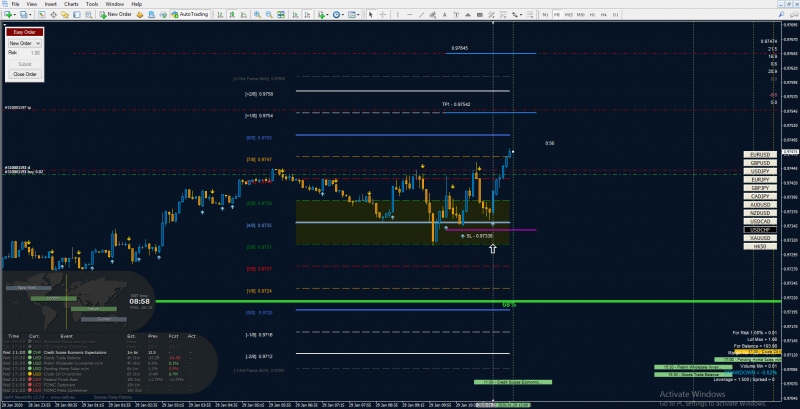800x409 pixels.
Task: Switch to the H1 timeframe
Action: [x=592, y=15]
